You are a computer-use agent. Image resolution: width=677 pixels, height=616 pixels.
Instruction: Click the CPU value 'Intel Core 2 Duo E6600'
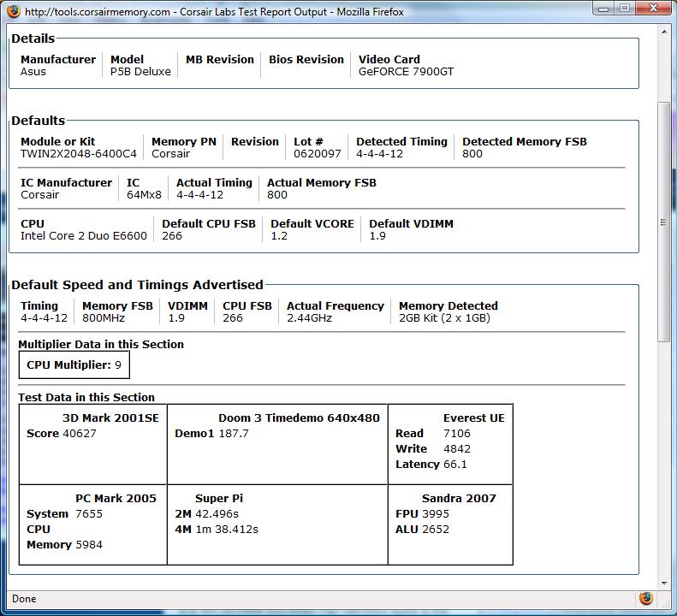(84, 235)
